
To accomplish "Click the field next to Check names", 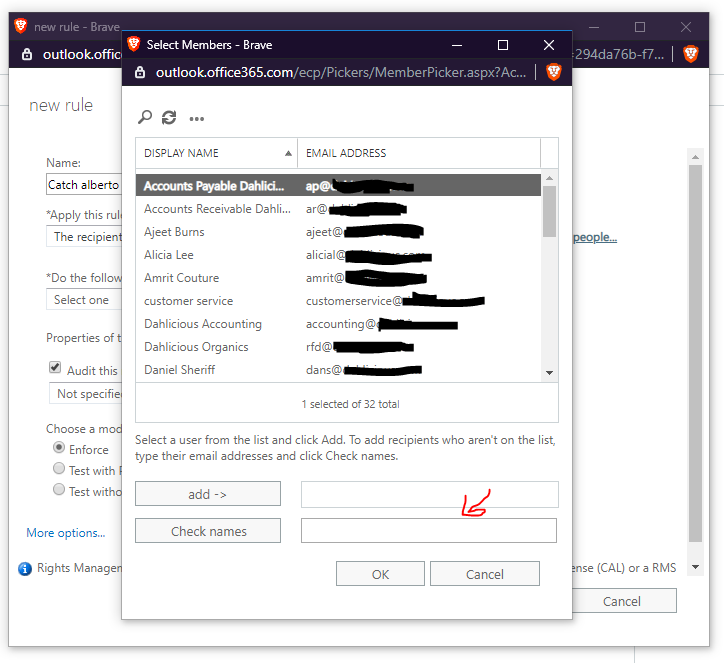I will point(428,530).
